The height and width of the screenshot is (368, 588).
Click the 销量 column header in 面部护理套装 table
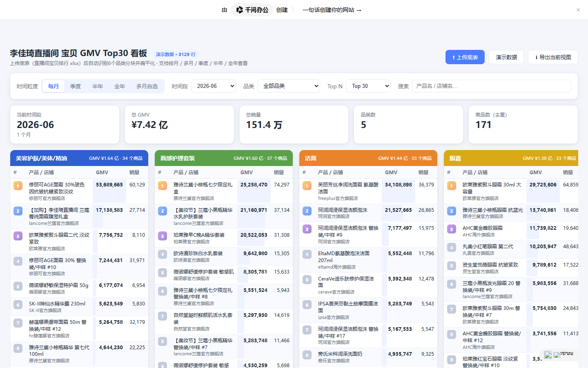point(279,173)
